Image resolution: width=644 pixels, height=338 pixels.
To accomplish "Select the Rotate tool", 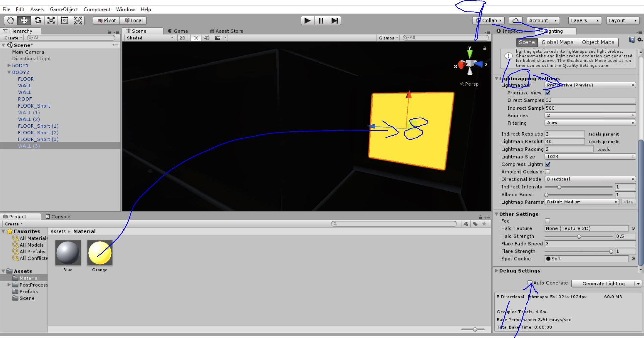I will (38, 20).
